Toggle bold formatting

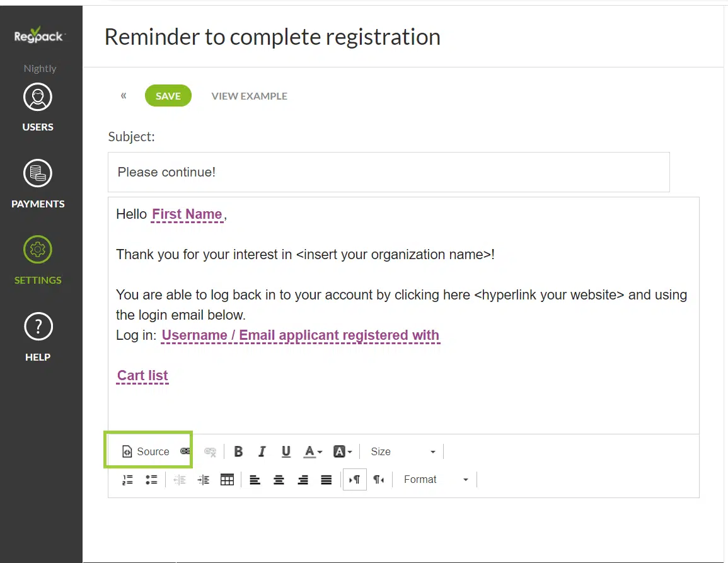(x=238, y=451)
